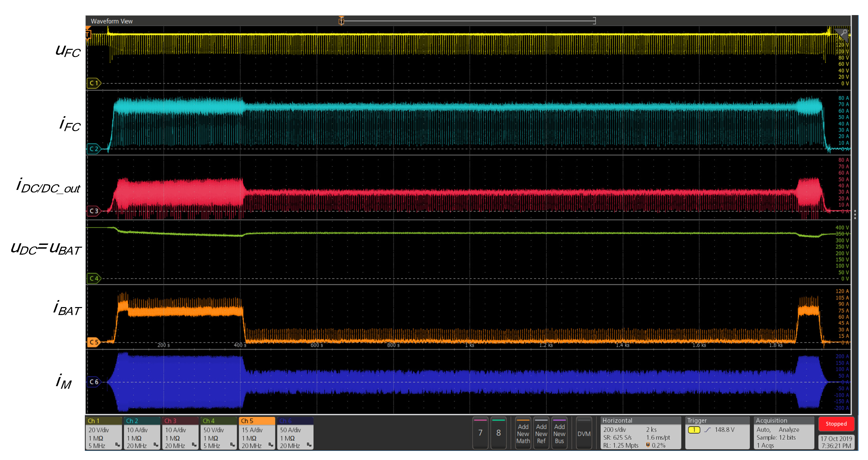Image resolution: width=868 pixels, height=460 pixels.
Task: Select the C3 waveform handle
Action: pyautogui.click(x=94, y=211)
